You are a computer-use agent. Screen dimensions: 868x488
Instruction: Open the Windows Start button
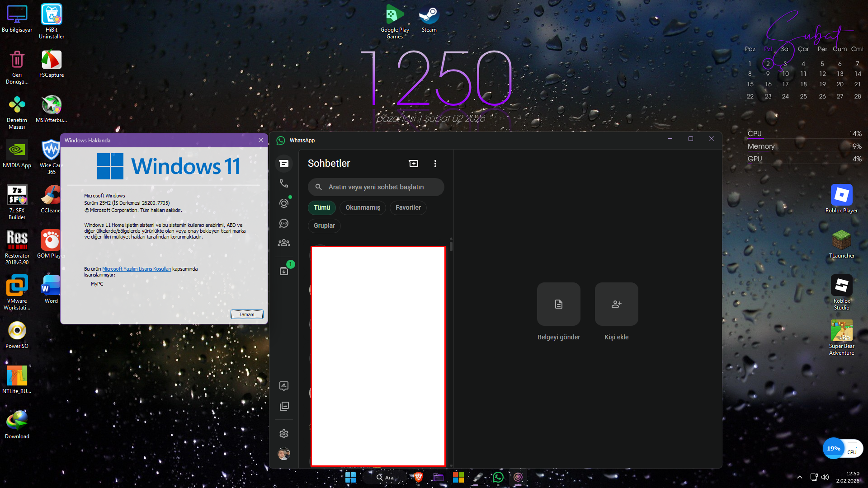[x=350, y=477]
